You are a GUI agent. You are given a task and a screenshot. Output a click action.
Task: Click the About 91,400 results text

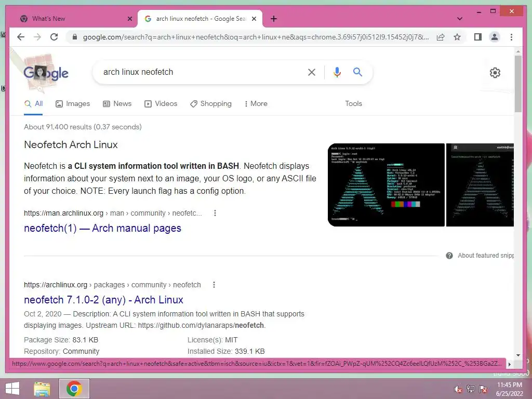83,127
